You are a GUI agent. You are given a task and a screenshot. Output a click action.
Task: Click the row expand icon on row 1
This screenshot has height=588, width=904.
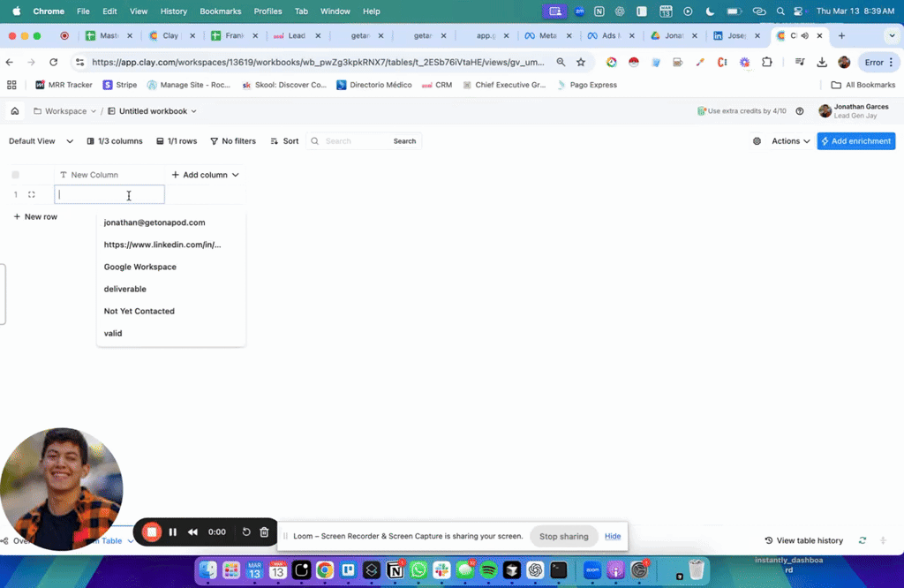tap(32, 193)
